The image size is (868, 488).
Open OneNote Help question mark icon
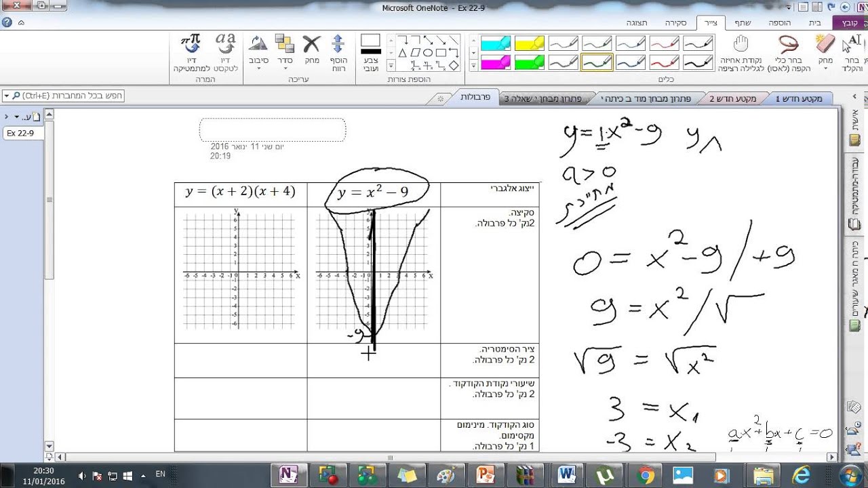tap(7, 22)
